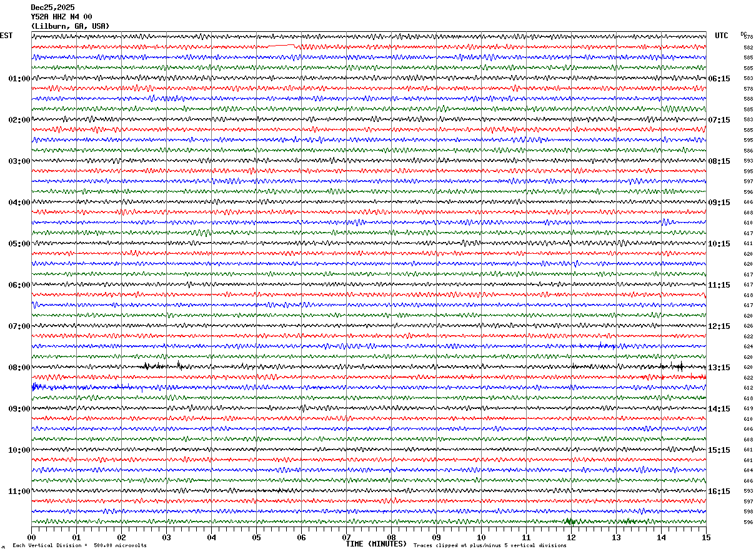The height and width of the screenshot is (554, 756).
Task: Click the DC value 612
Action: (x=748, y=388)
